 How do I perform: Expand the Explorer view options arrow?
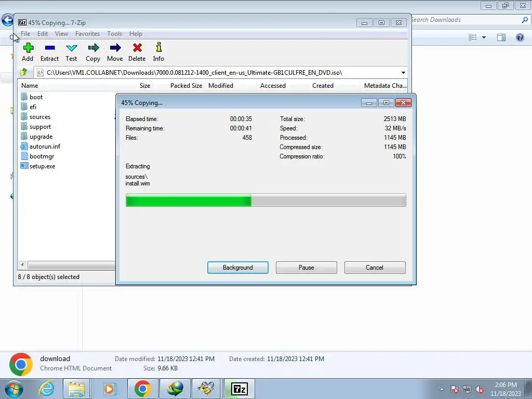point(484,37)
